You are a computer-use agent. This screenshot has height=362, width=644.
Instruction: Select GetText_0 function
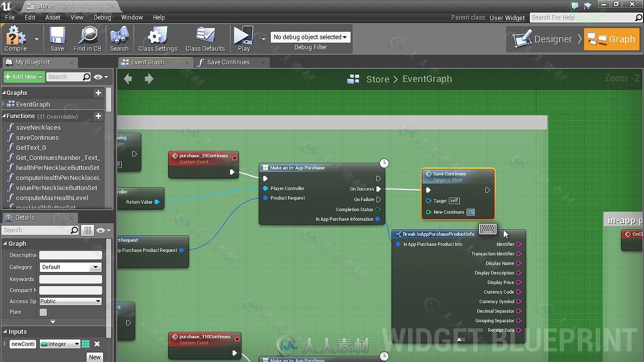(x=31, y=147)
